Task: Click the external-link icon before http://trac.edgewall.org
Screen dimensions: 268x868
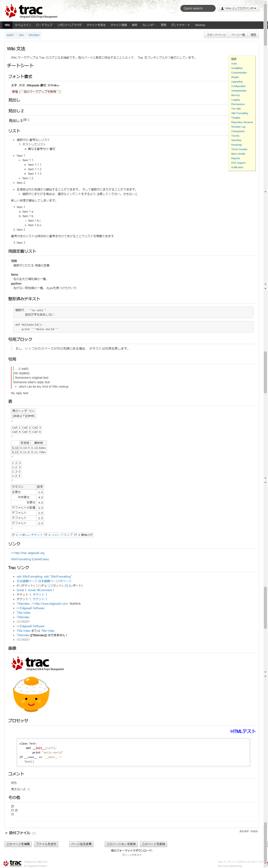Action: tap(12, 553)
